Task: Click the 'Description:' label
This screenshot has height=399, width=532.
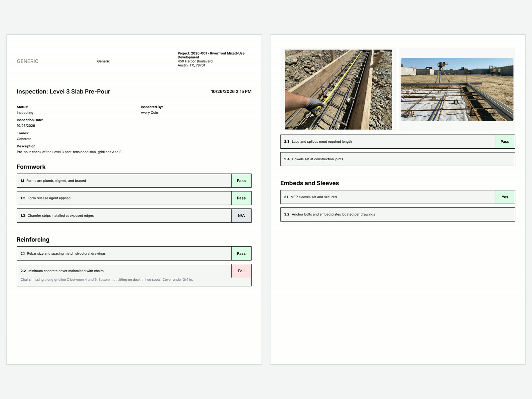Action: point(27,146)
